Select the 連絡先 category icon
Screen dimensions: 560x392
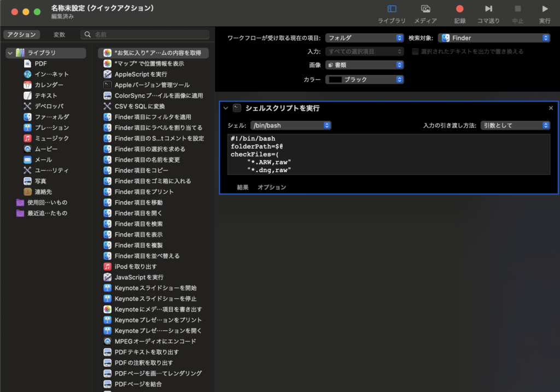click(x=27, y=192)
